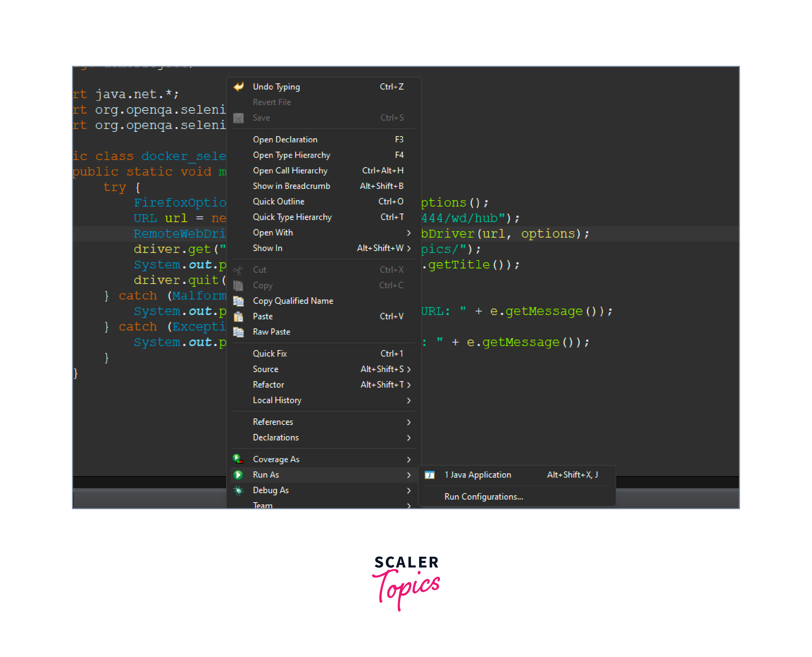The height and width of the screenshot is (657, 812).
Task: Select Open Call Hierarchy entry
Action: tap(290, 171)
